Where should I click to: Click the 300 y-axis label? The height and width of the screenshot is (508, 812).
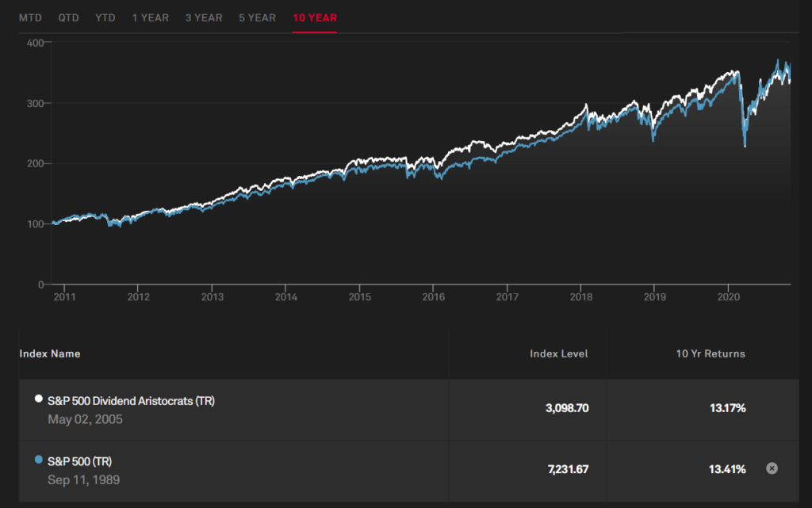[x=35, y=104]
